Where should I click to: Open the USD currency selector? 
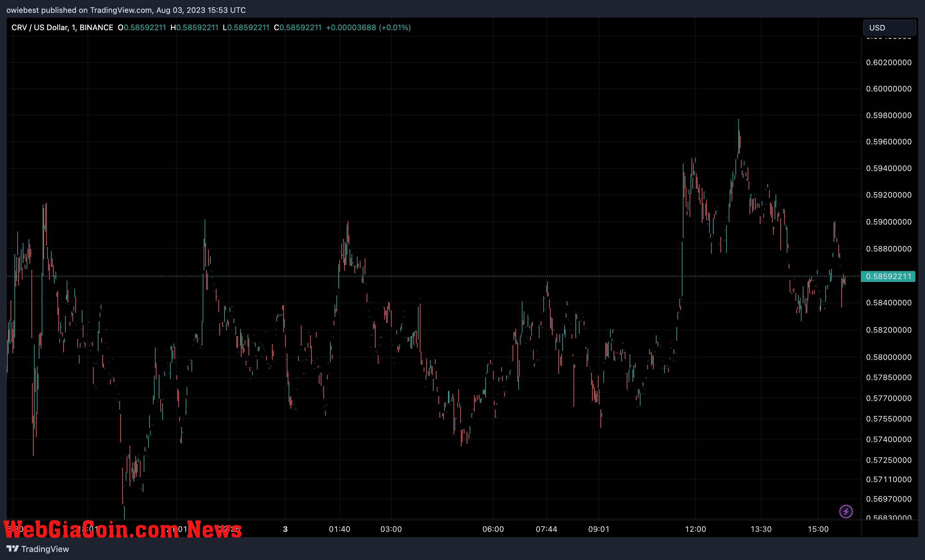click(x=889, y=28)
